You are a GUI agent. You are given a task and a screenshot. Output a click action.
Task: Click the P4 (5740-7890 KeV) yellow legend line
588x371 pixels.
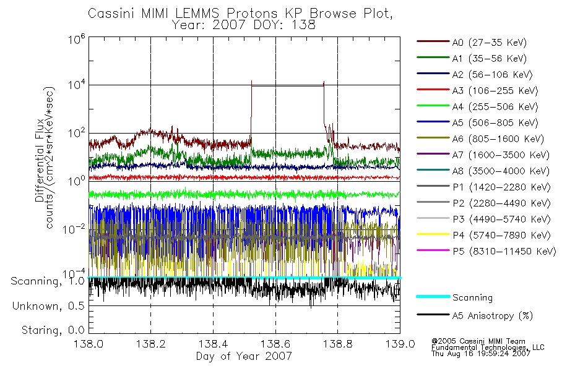[433, 234]
